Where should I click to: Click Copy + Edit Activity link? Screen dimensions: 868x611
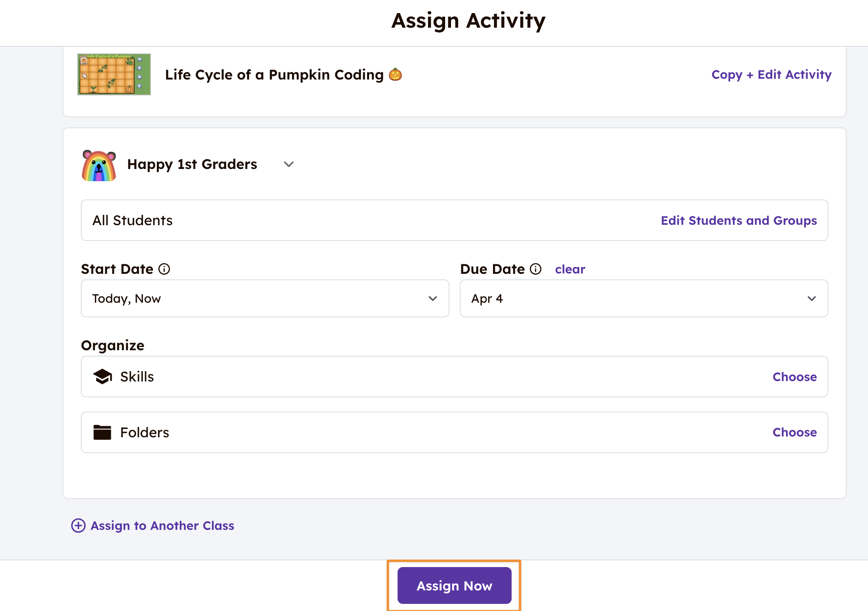[x=771, y=74]
